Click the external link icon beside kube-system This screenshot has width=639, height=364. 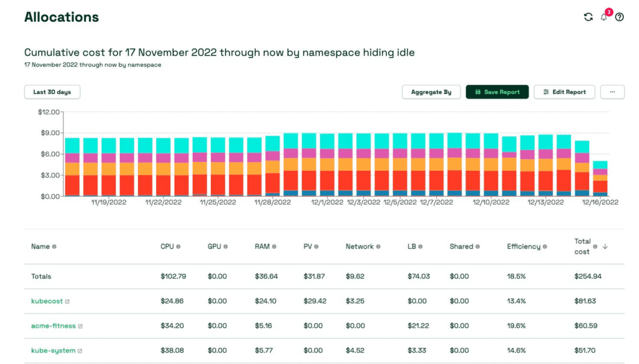[x=80, y=351]
